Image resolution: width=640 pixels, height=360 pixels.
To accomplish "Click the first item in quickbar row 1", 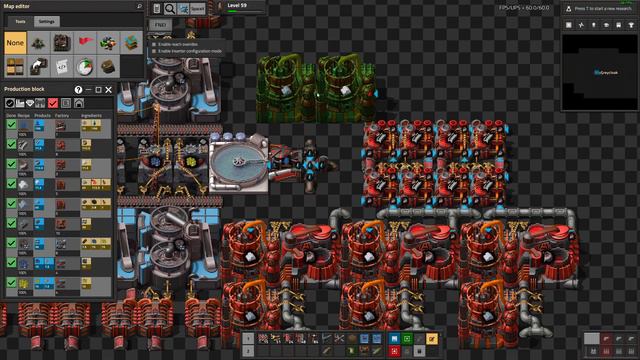I will click(263, 338).
